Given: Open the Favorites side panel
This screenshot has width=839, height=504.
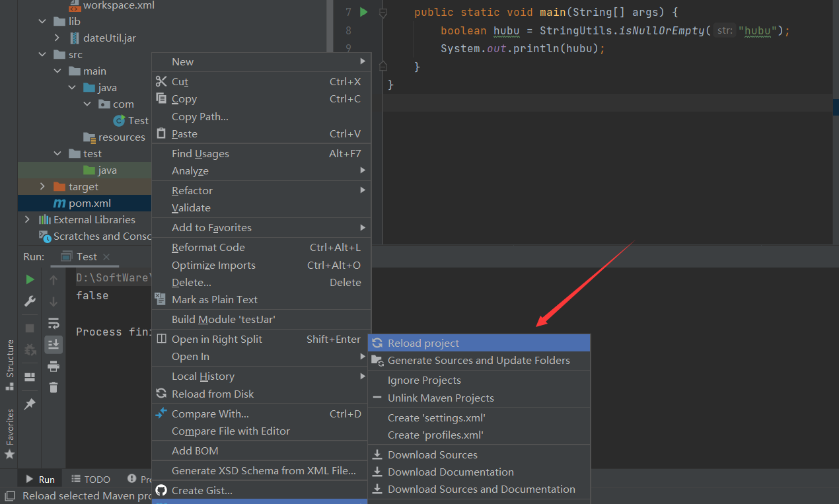Looking at the screenshot, I should (9, 433).
